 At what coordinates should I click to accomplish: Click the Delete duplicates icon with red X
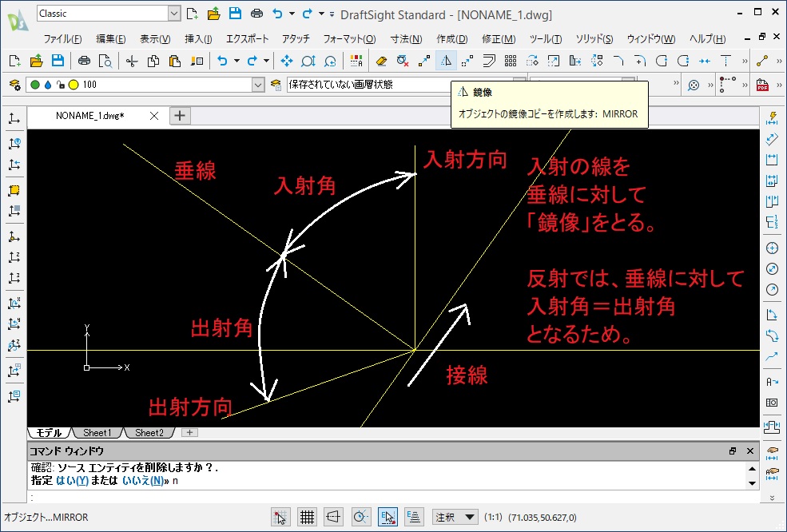coord(403,62)
